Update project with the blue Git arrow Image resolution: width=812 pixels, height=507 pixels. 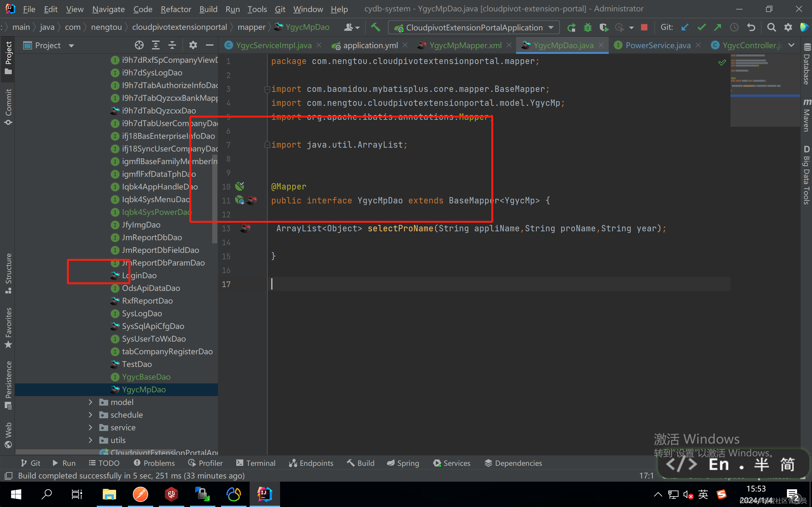pos(684,27)
